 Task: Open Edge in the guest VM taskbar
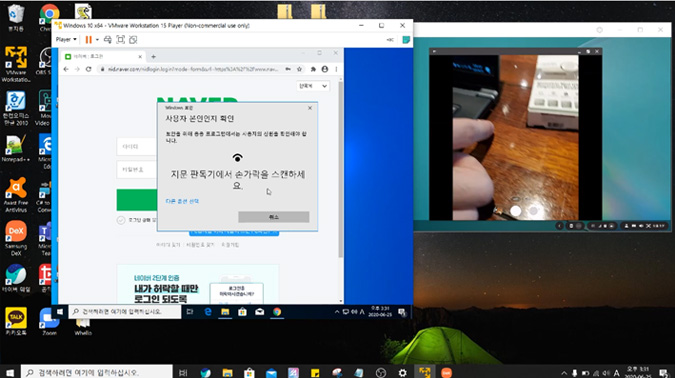[208, 312]
